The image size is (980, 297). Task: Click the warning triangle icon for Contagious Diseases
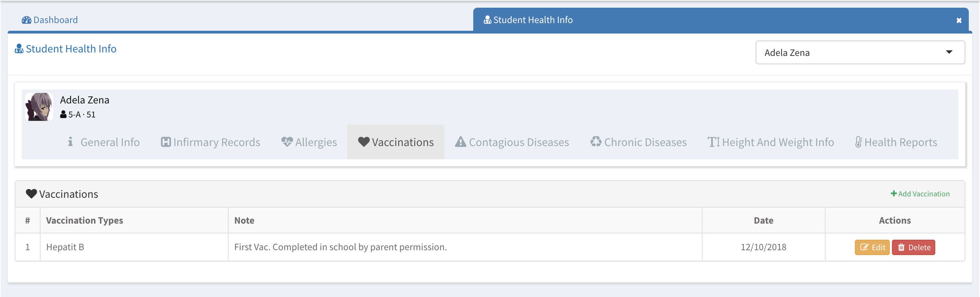[460, 142]
